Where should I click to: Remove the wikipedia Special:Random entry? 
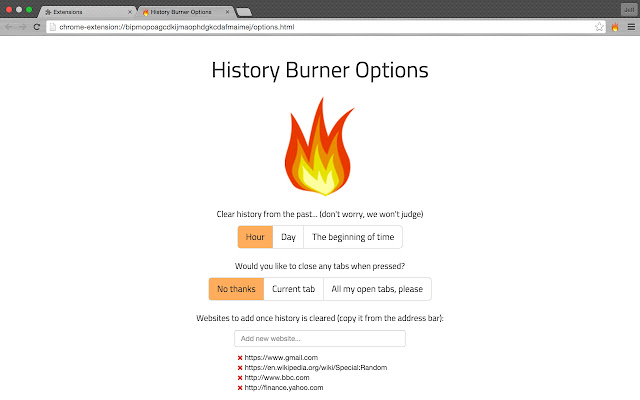coord(240,368)
